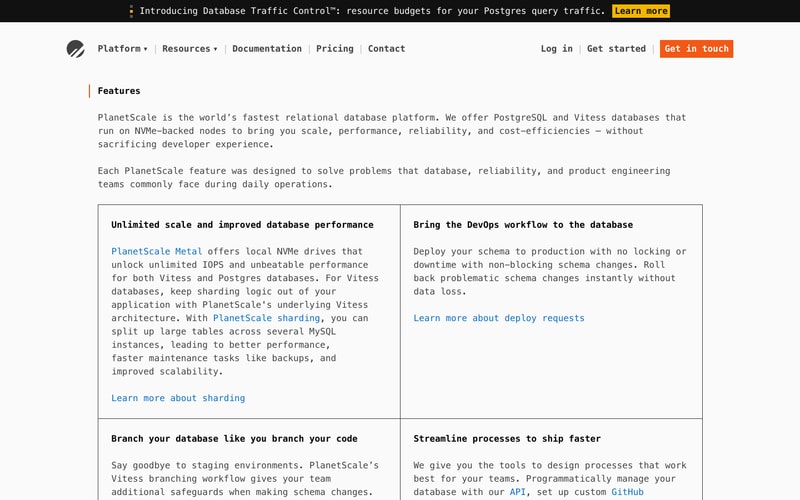The image size is (800, 500).
Task: Open the API link in Streamline section
Action: [x=517, y=492]
